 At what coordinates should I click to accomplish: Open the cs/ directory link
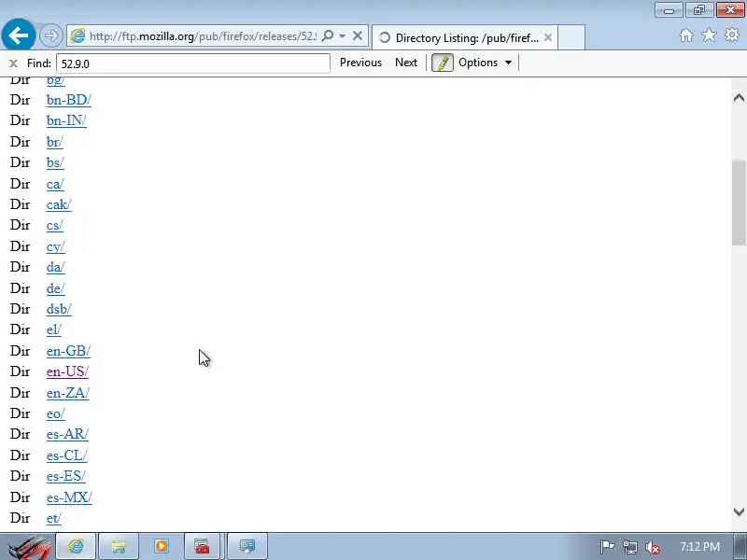(54, 225)
